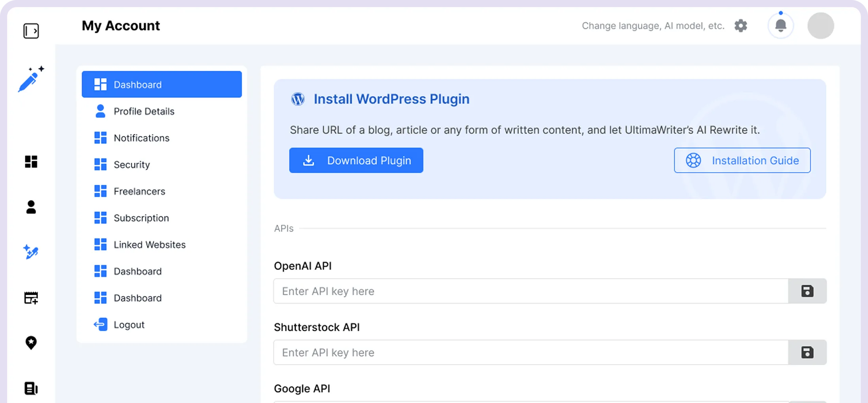
Task: Focus the OpenAI API key field
Action: tap(531, 291)
